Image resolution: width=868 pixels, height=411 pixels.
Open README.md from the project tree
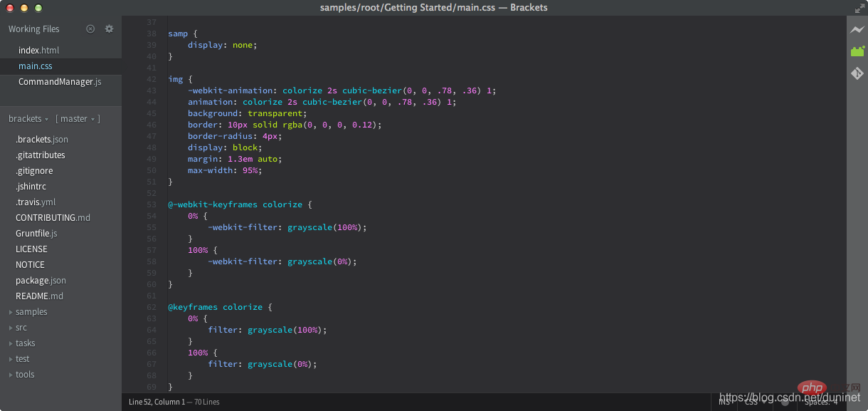pos(39,296)
